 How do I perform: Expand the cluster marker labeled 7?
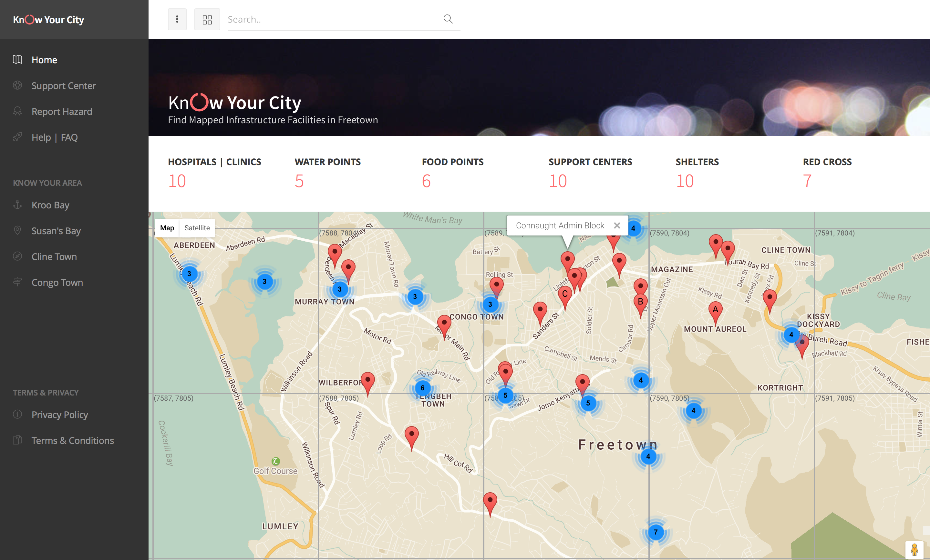click(656, 532)
